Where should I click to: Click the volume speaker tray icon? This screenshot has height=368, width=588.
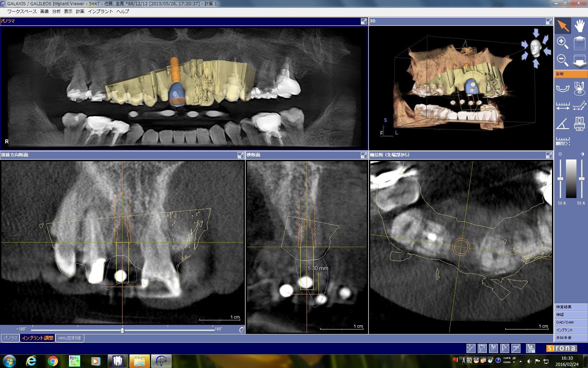[x=529, y=361]
